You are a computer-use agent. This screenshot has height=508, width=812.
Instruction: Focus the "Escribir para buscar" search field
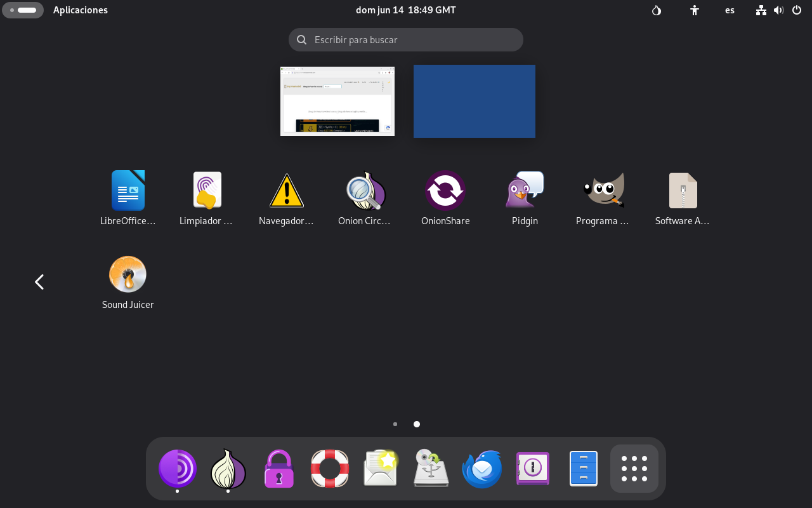[406, 39]
